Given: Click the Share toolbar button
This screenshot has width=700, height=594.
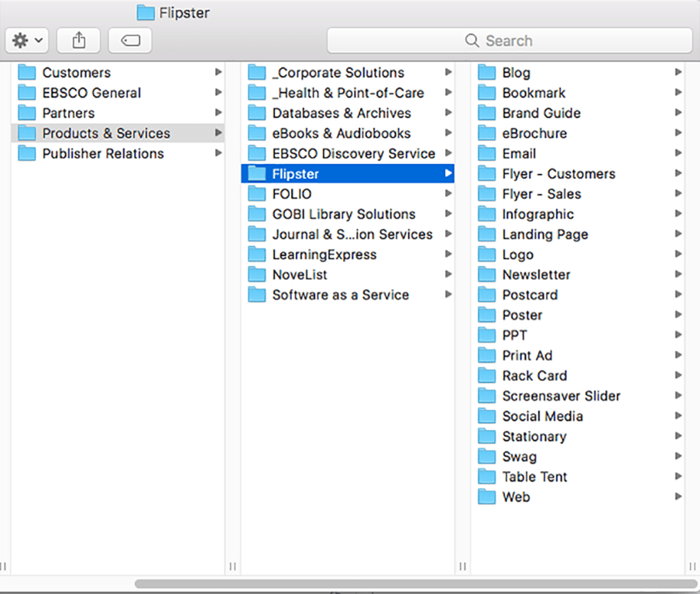Looking at the screenshot, I should click(x=79, y=41).
